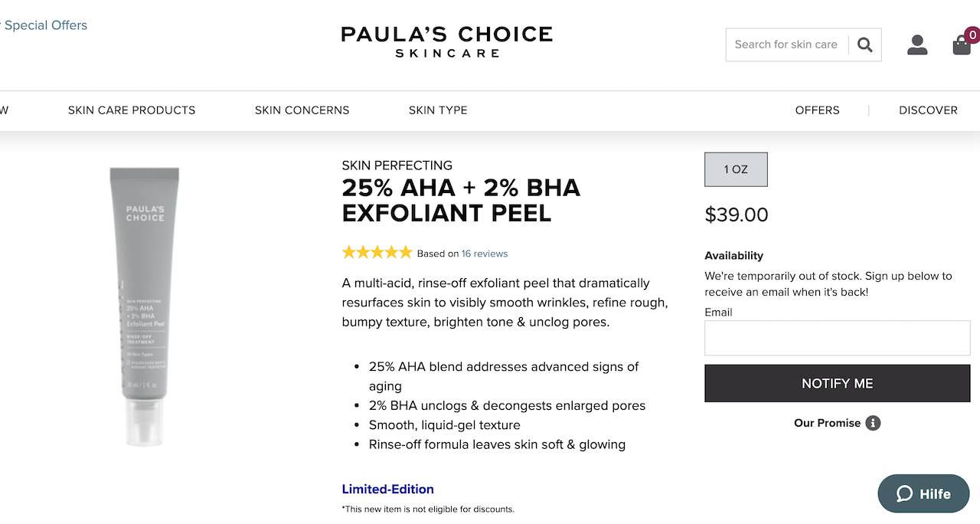Click the five-star rating icons
The image size is (980, 524).
(x=377, y=253)
